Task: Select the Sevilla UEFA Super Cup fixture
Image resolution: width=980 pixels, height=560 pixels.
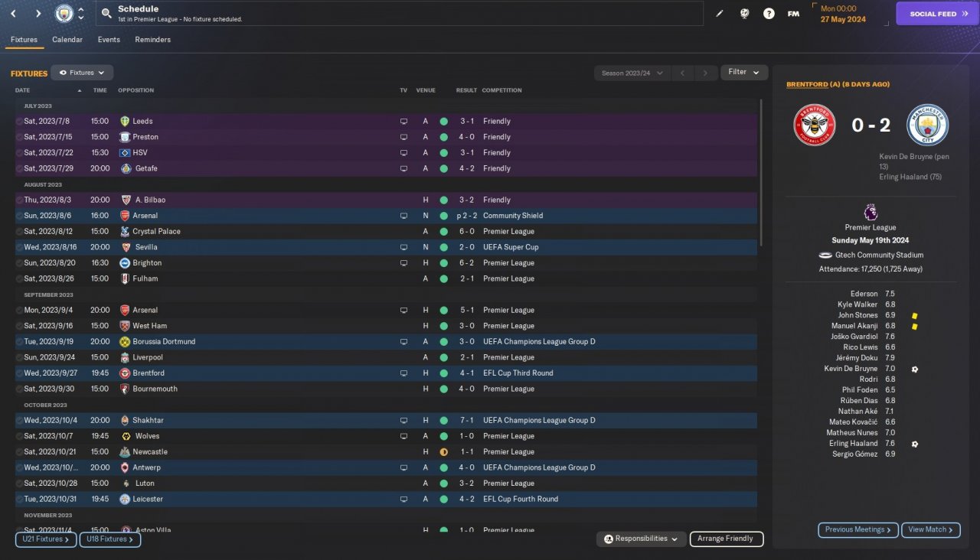Action: click(386, 247)
